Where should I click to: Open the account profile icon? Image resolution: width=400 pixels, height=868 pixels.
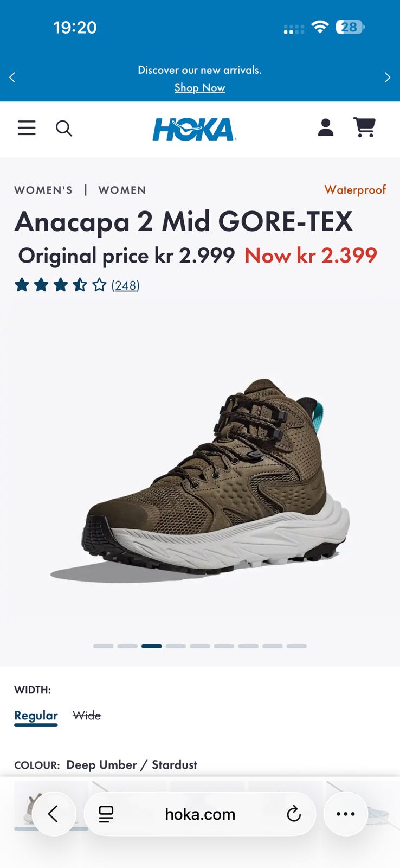(325, 127)
